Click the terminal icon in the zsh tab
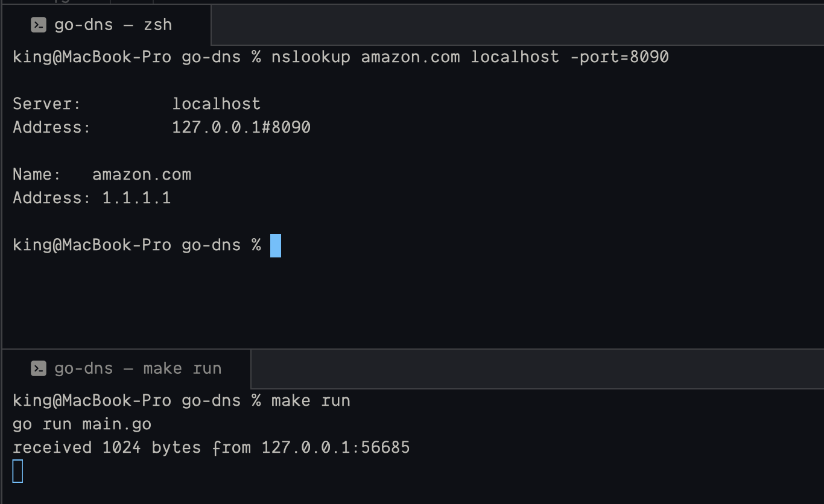 pos(39,25)
